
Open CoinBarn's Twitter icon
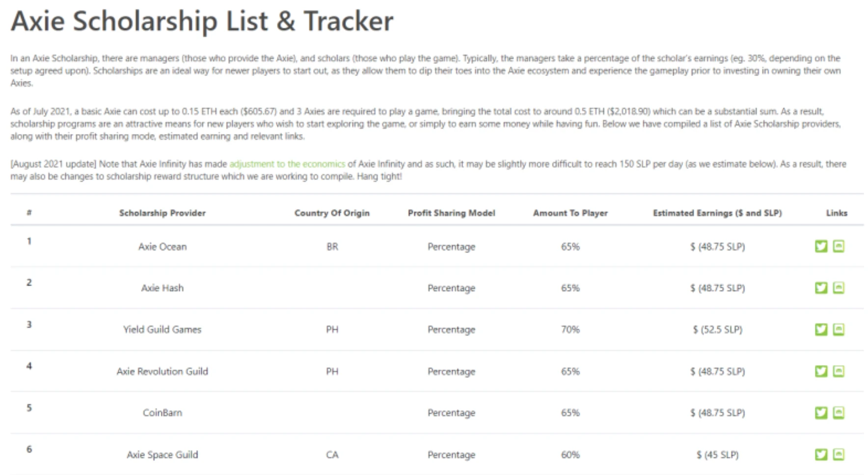821,413
